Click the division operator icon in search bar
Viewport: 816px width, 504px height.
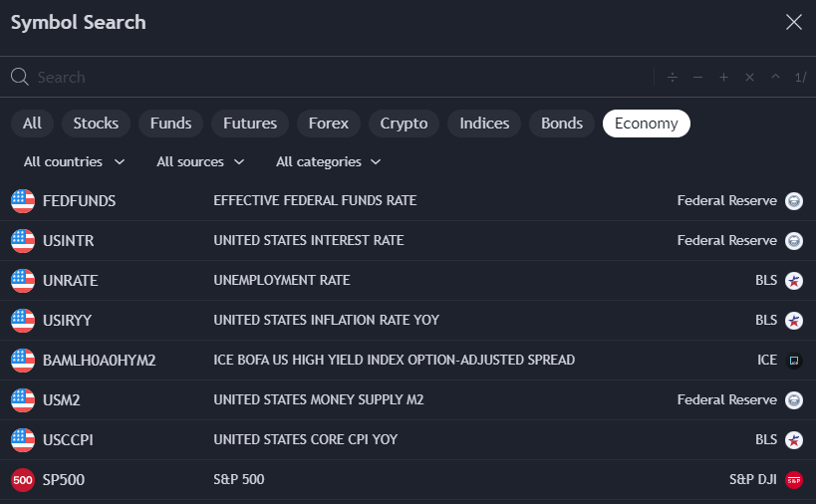click(673, 78)
